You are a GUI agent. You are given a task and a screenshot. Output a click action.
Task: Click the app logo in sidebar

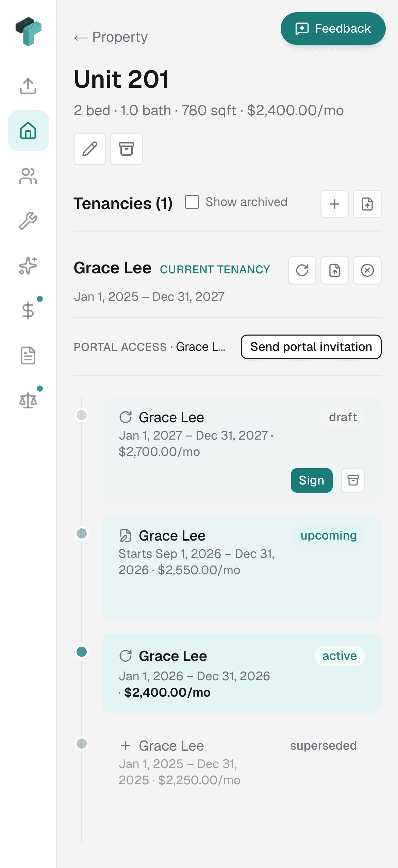click(28, 31)
